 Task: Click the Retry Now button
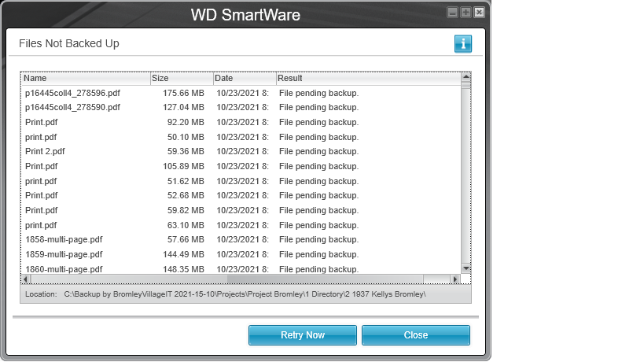[302, 335]
